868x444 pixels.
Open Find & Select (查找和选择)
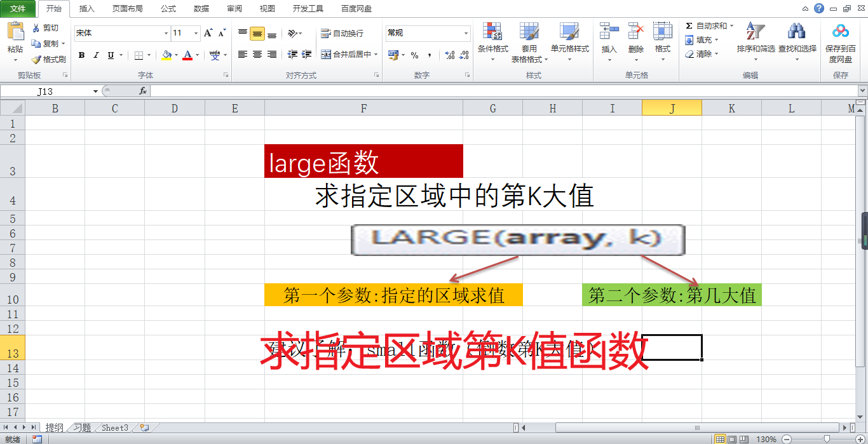(797, 42)
